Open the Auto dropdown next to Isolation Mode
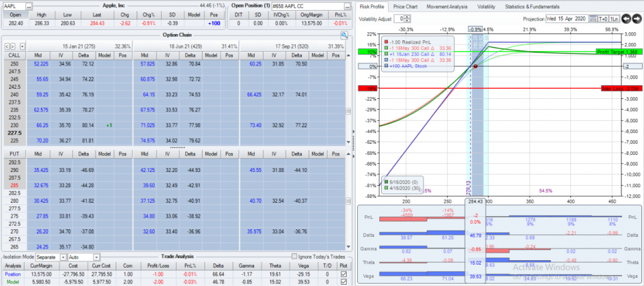Viewport: 644px width, 286px height. 96,257
